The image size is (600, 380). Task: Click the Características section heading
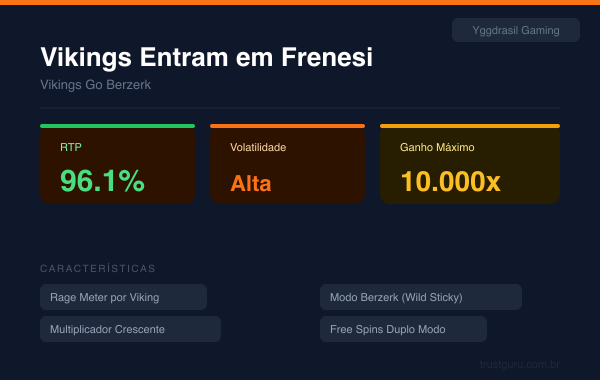(98, 269)
